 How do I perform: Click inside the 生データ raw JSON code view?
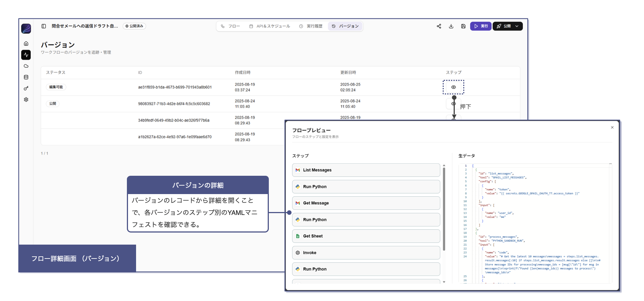[535, 223]
